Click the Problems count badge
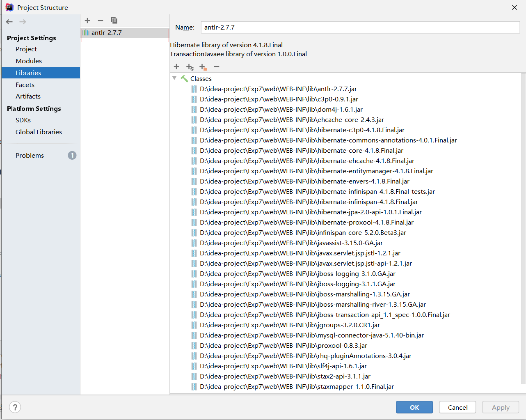This screenshot has width=526, height=420. pyautogui.click(x=72, y=155)
